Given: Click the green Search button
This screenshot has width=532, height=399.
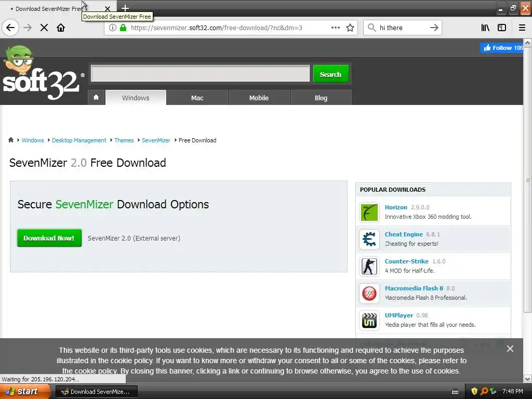Looking at the screenshot, I should [331, 74].
